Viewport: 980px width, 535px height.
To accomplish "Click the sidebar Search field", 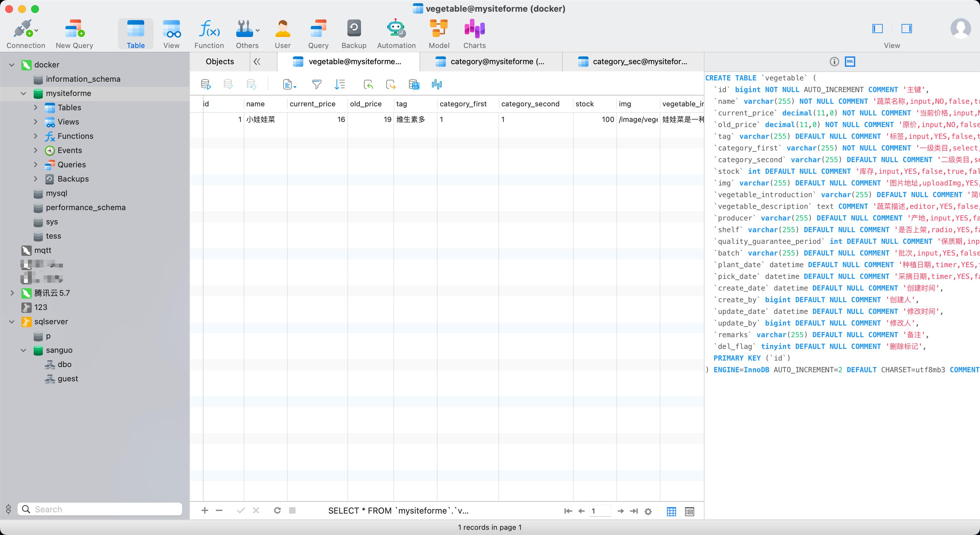I will point(100,509).
